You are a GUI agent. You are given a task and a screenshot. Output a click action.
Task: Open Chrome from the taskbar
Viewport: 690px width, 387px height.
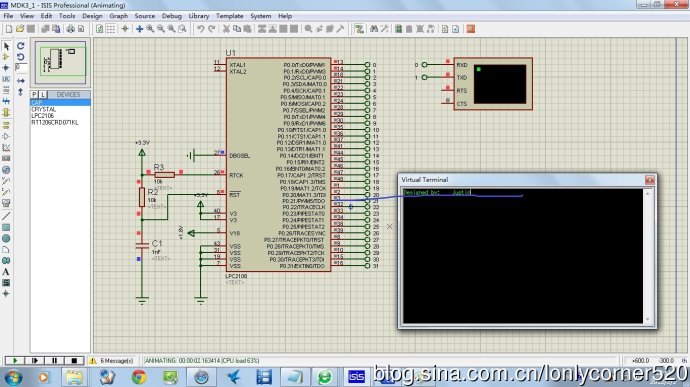139,377
